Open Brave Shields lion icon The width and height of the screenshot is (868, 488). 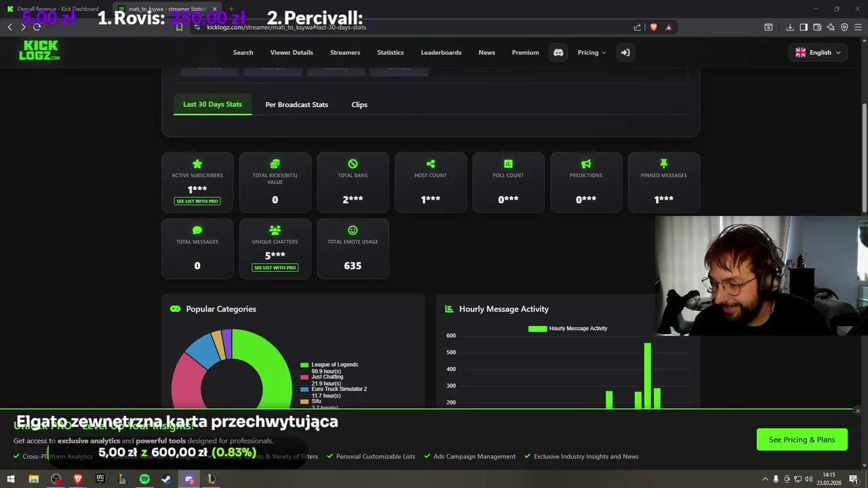(654, 27)
